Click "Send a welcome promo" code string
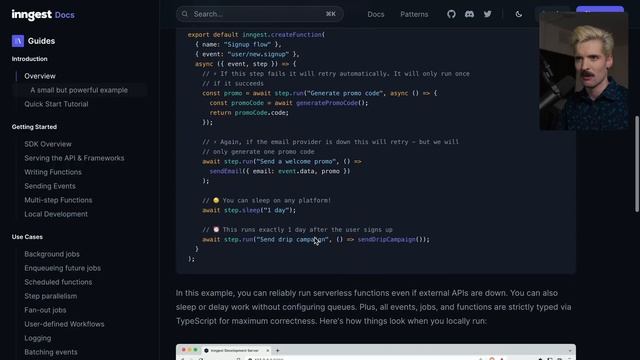 pos(296,162)
